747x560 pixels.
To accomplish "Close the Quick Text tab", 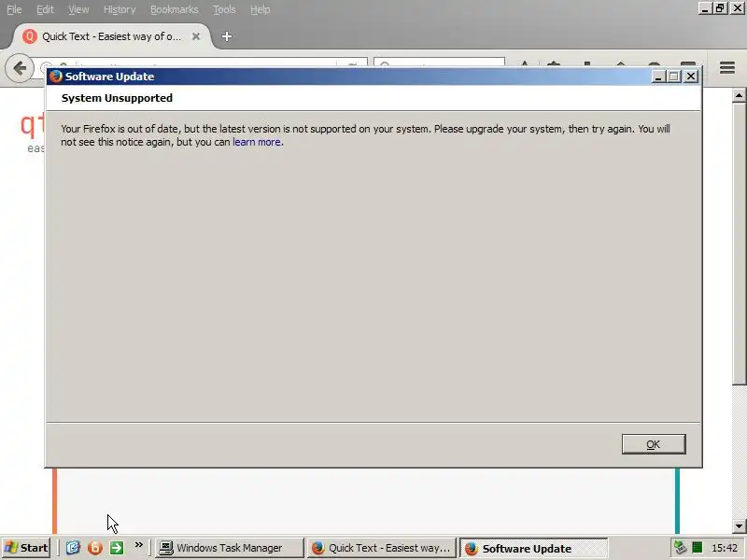I will click(196, 36).
